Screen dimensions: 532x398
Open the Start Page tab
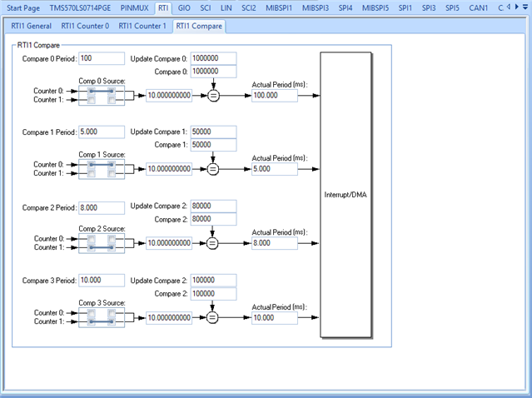pos(23,7)
